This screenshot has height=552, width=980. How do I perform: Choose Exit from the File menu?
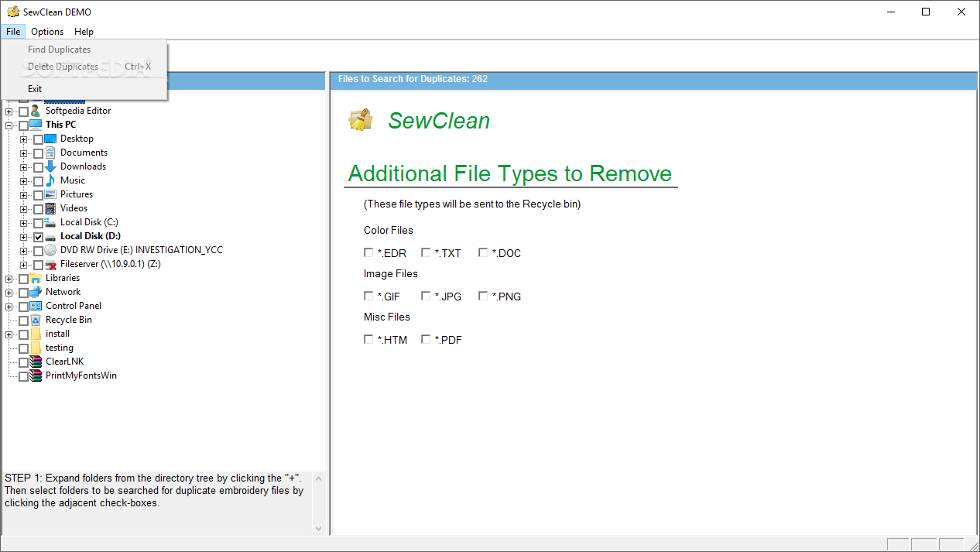84,89
